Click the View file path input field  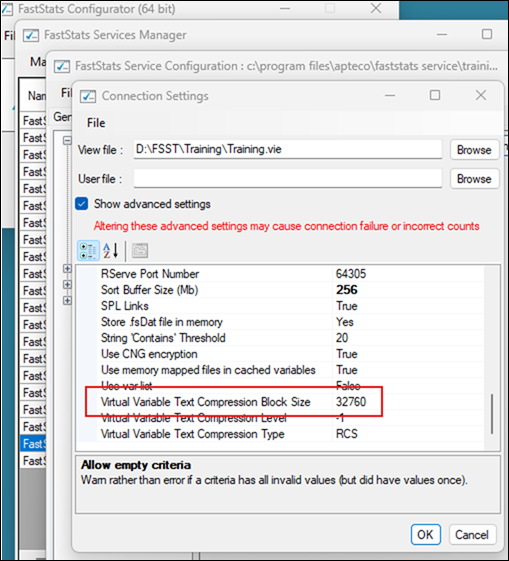pos(288,149)
